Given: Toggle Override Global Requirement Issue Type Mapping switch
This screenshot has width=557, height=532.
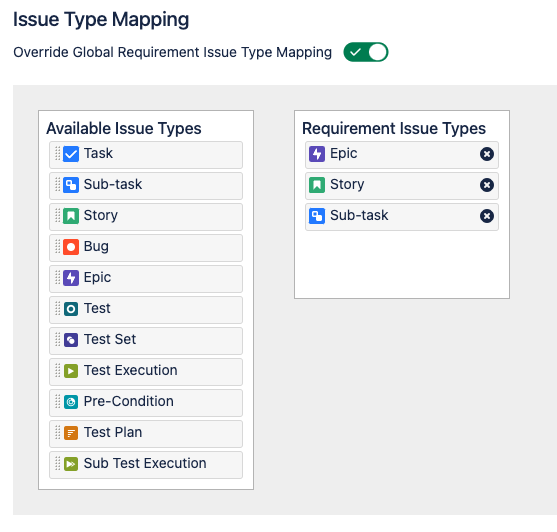Looking at the screenshot, I should [x=366, y=52].
